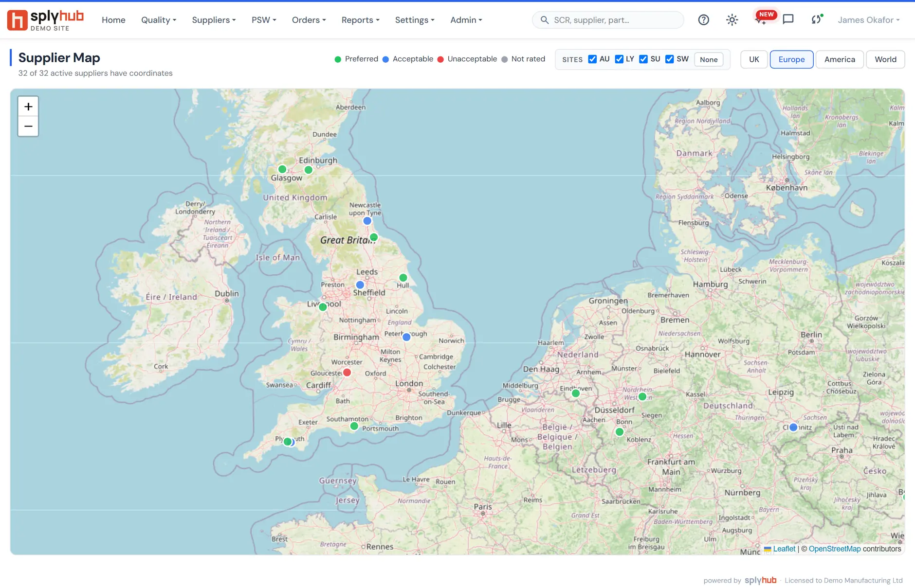Image resolution: width=915 pixels, height=588 pixels.
Task: Toggle the light/dark theme sun icon
Action: click(x=732, y=20)
